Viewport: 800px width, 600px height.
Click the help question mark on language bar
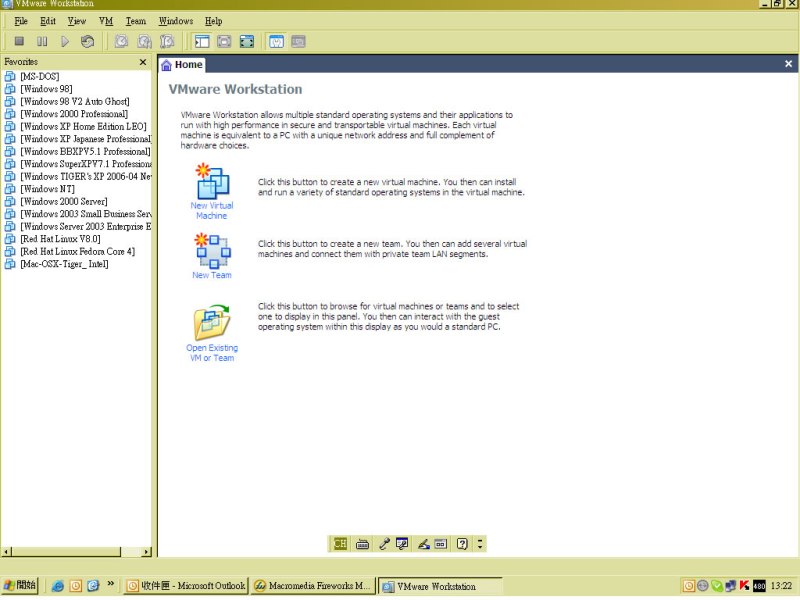[x=462, y=544]
